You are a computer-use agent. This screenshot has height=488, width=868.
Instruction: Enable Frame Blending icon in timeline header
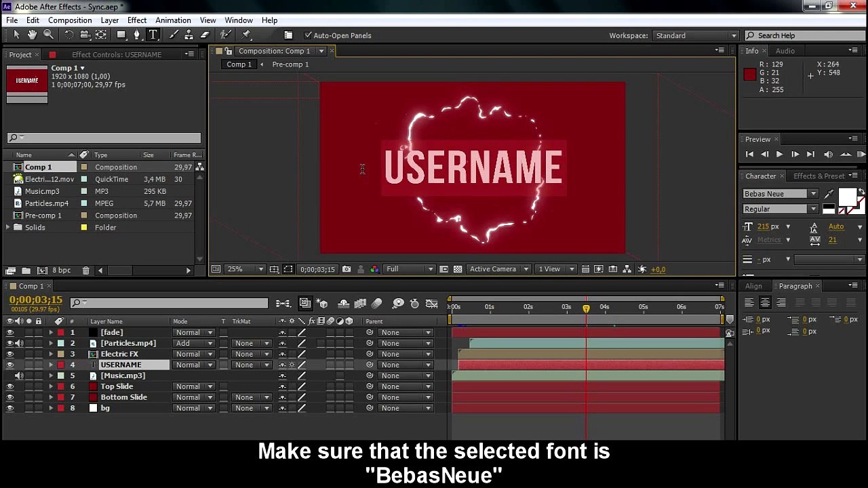click(360, 304)
